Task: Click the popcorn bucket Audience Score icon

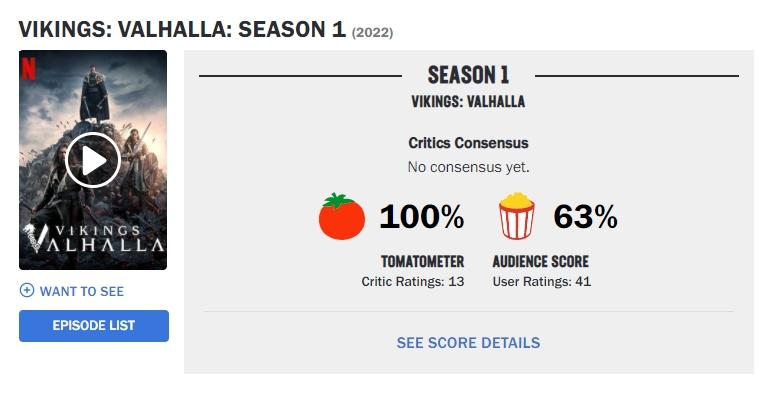Action: 517,216
